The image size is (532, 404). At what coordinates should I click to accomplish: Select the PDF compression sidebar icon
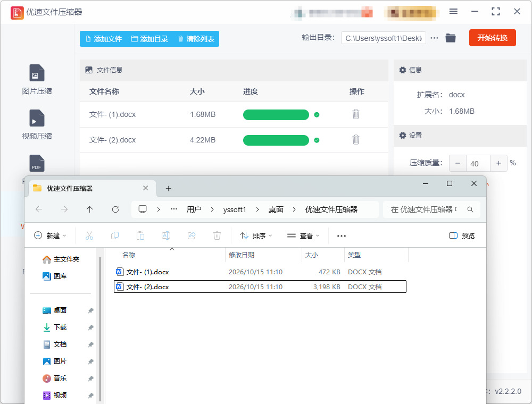coord(37,163)
